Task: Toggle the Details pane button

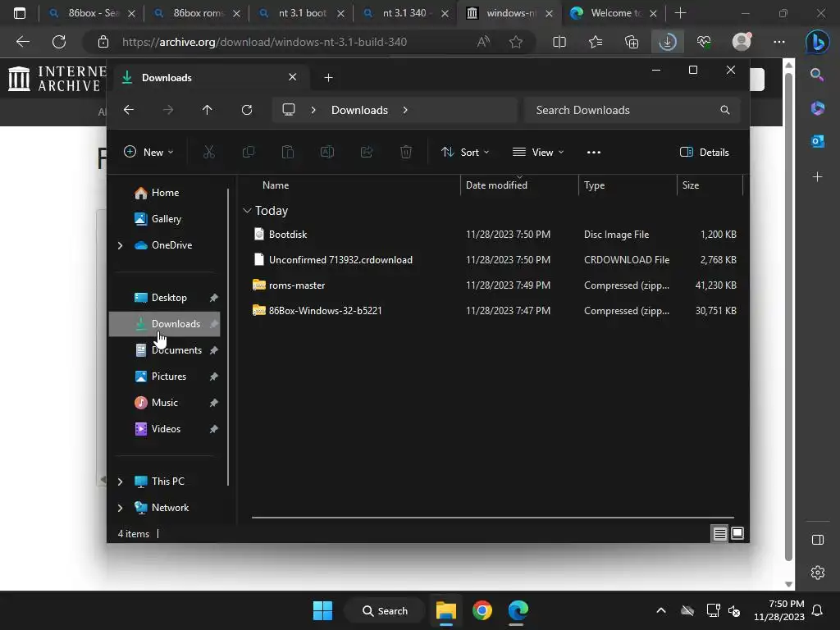Action: coord(704,152)
